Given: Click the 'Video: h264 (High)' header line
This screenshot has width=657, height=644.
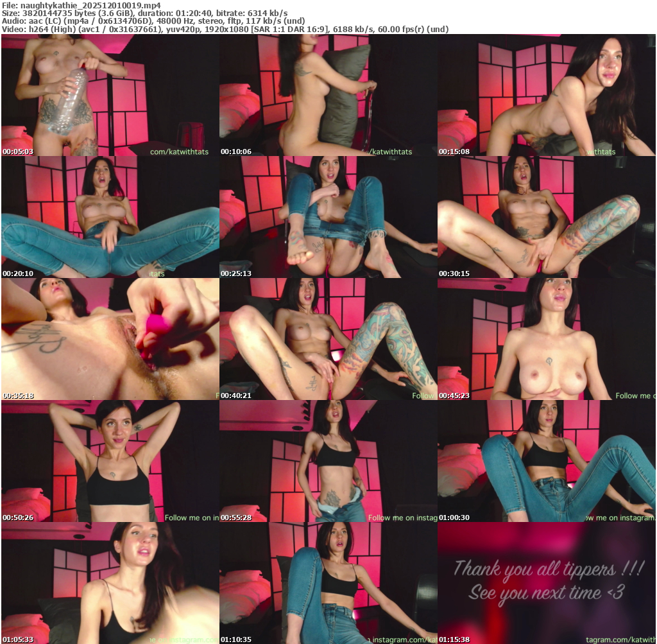Looking at the screenshot, I should pyautogui.click(x=225, y=30).
